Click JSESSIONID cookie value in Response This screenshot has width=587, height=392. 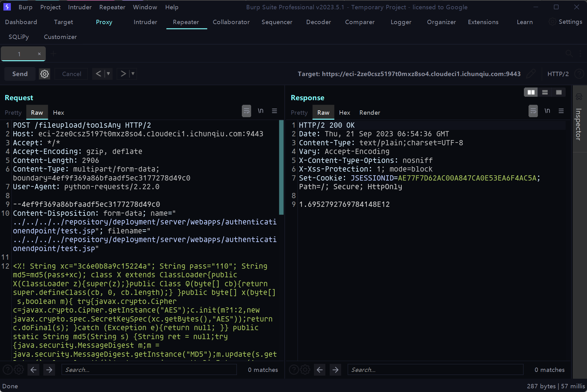(x=467, y=178)
